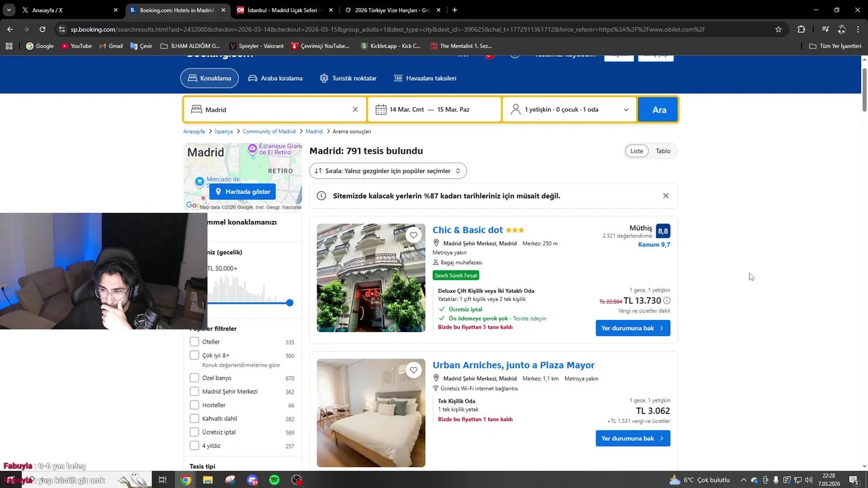Open the Google apps grid in bookmarks bar
868x488 pixels.
coord(9,46)
